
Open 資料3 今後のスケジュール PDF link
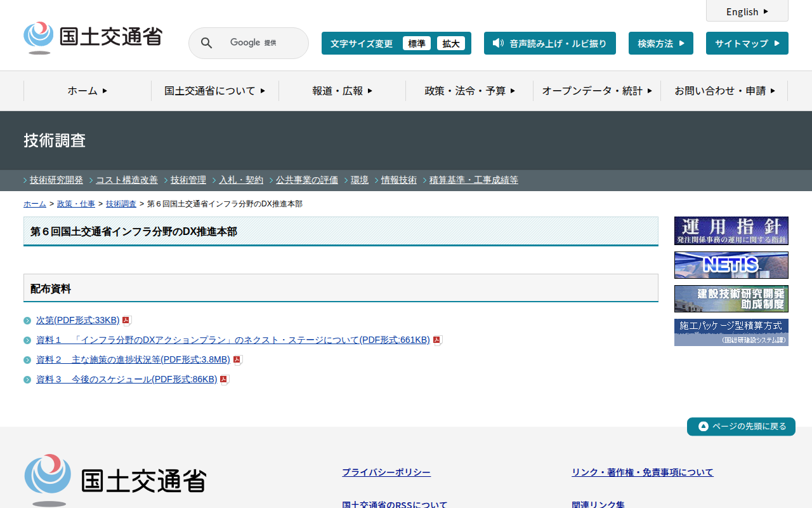tap(126, 380)
